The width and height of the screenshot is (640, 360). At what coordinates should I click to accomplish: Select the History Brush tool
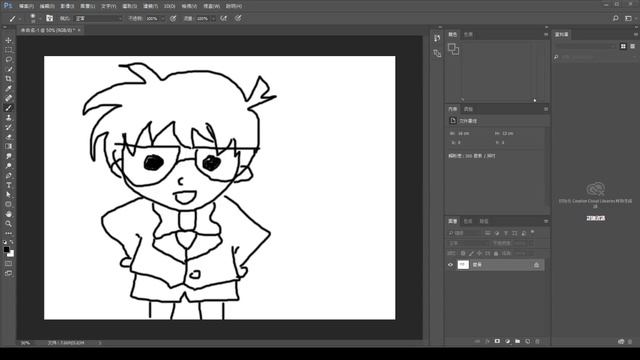pos(8,127)
